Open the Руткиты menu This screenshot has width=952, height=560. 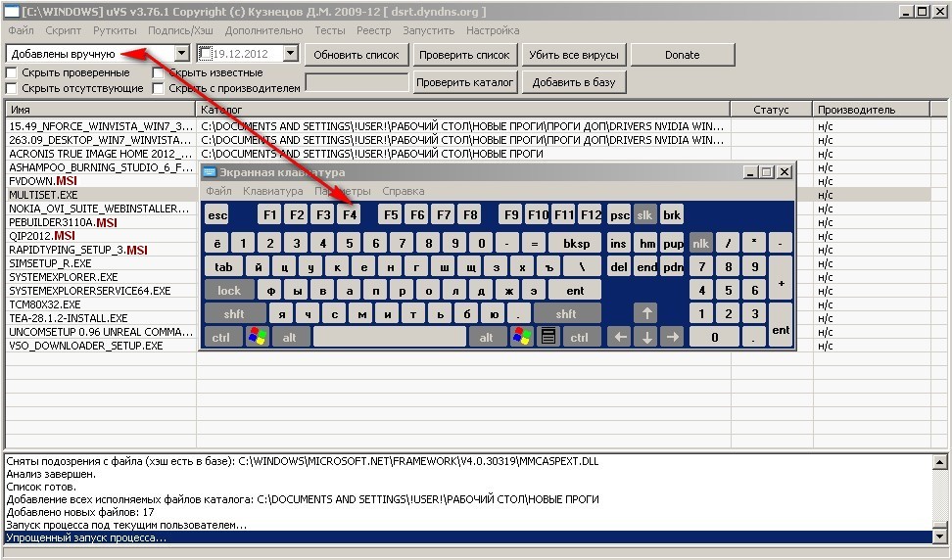[x=115, y=30]
